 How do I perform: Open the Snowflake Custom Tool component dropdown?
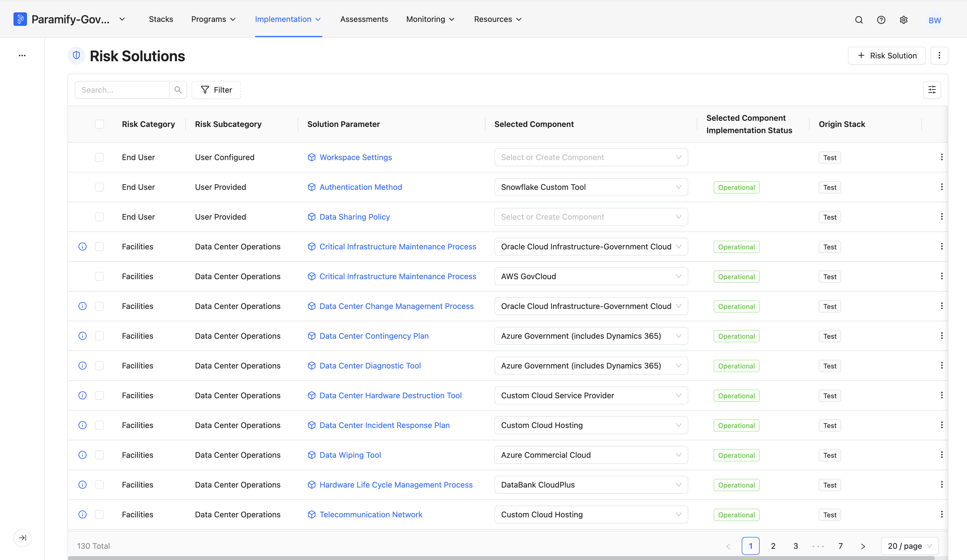(x=591, y=187)
